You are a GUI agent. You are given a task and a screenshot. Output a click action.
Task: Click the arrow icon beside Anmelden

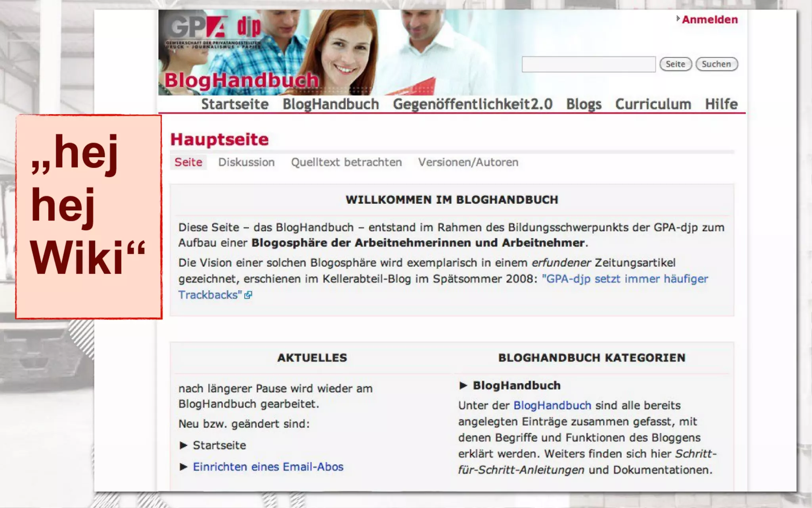pos(678,18)
